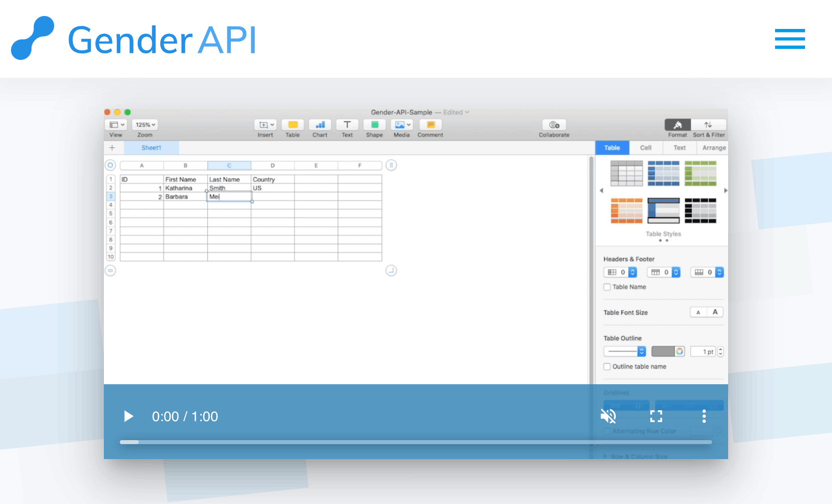Switch the video to fullscreen
This screenshot has height=504, width=832.
[656, 416]
